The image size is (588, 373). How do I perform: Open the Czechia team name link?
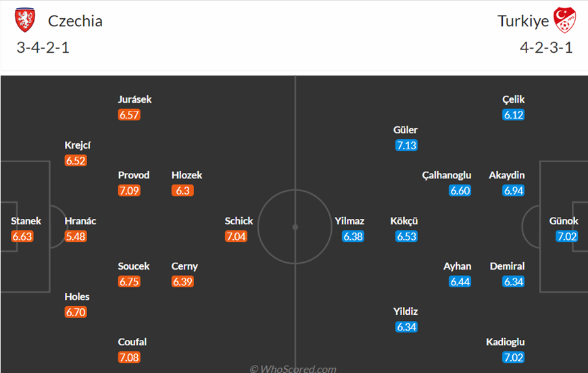click(x=75, y=21)
